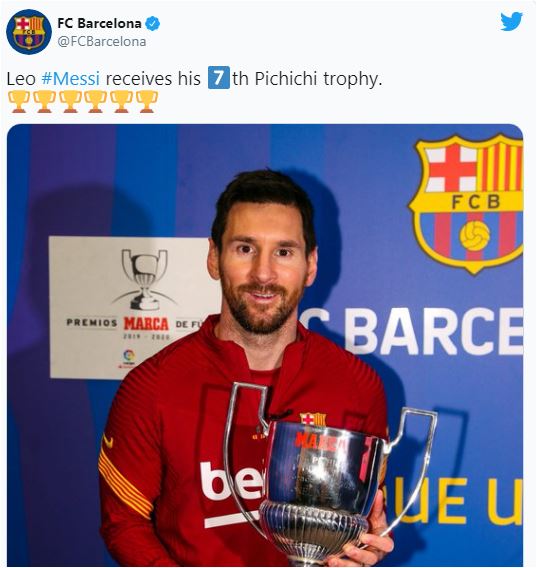Click the white BARCE lettering on backdrop

click(433, 331)
